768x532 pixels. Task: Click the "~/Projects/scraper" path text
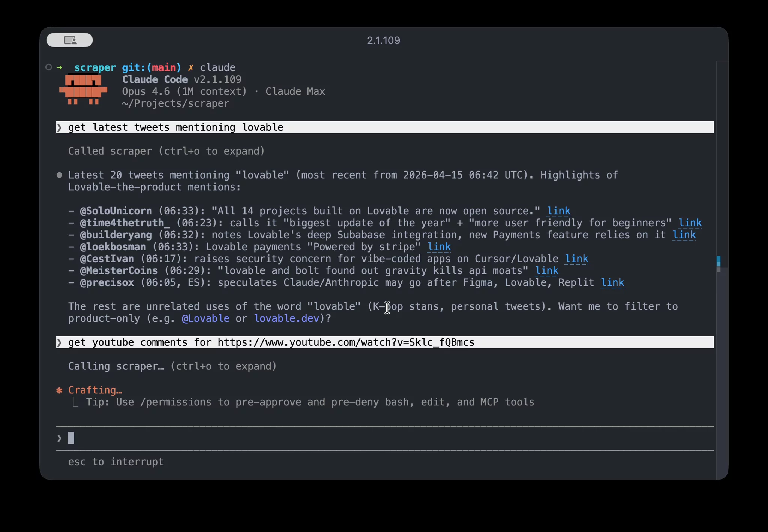(x=175, y=103)
